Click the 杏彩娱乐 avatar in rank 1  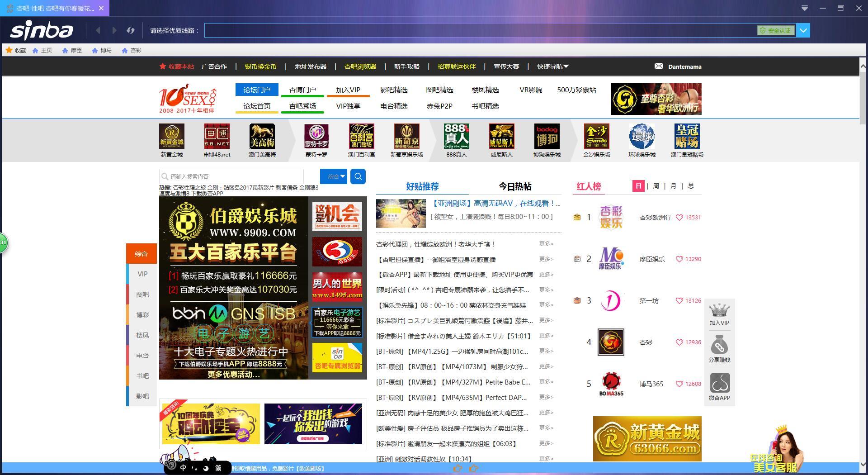[x=611, y=217]
